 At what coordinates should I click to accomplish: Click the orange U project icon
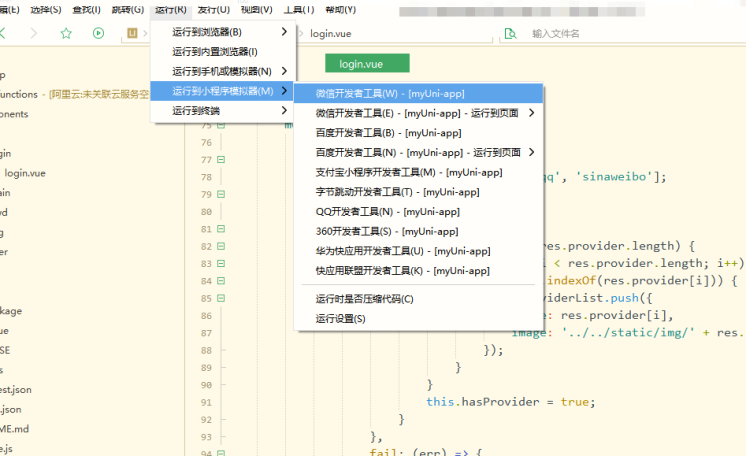132,33
